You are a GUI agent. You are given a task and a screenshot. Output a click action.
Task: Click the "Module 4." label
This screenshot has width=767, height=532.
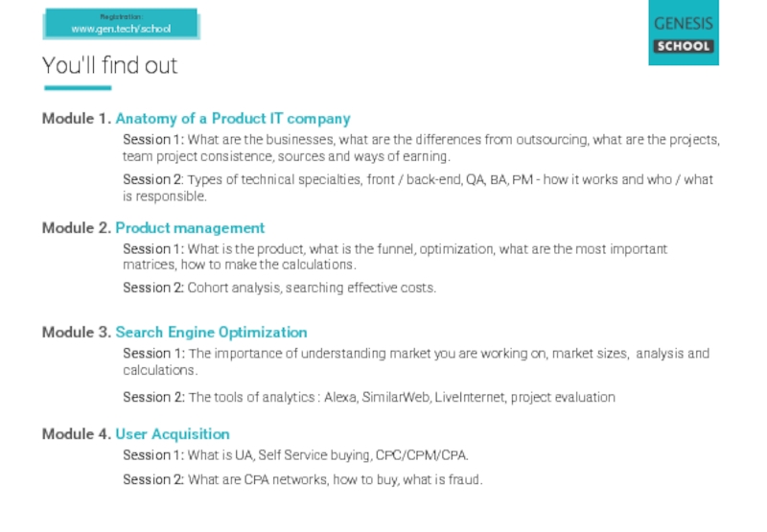(x=76, y=434)
